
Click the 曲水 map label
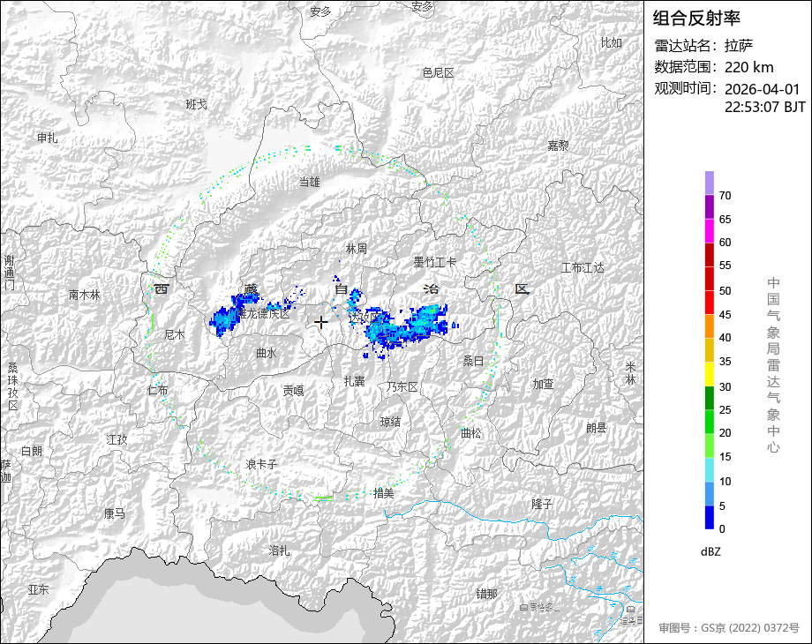[267, 353]
